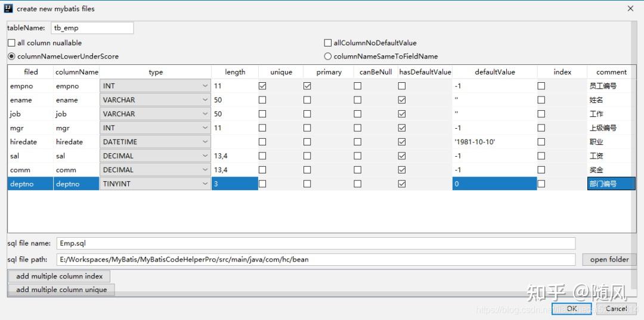The image size is (644, 320).
Task: Select comment cell 奖金
Action: [x=612, y=169]
